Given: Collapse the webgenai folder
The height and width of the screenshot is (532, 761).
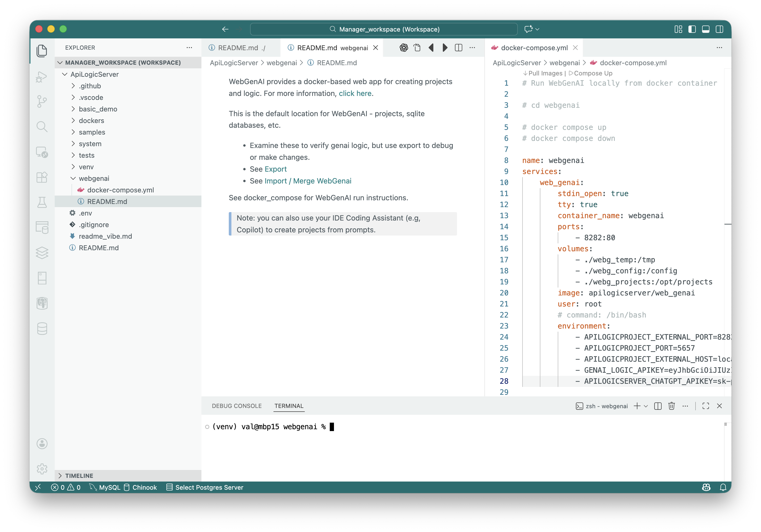Looking at the screenshot, I should pos(94,178).
